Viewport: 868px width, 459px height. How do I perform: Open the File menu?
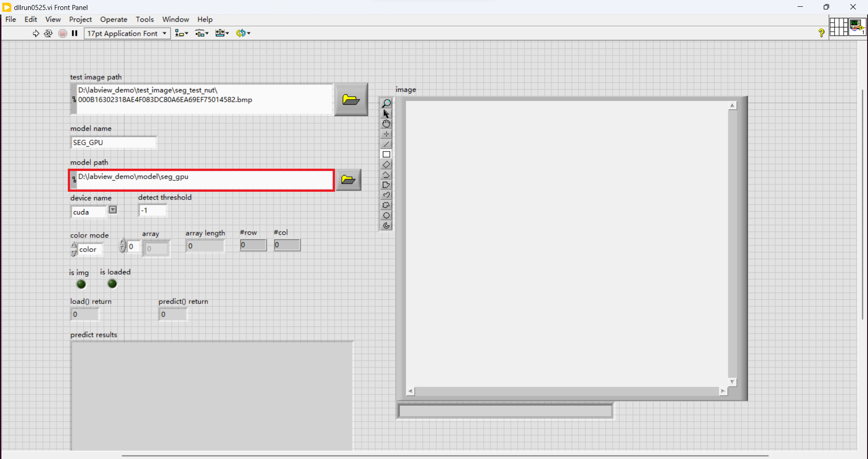pyautogui.click(x=11, y=19)
